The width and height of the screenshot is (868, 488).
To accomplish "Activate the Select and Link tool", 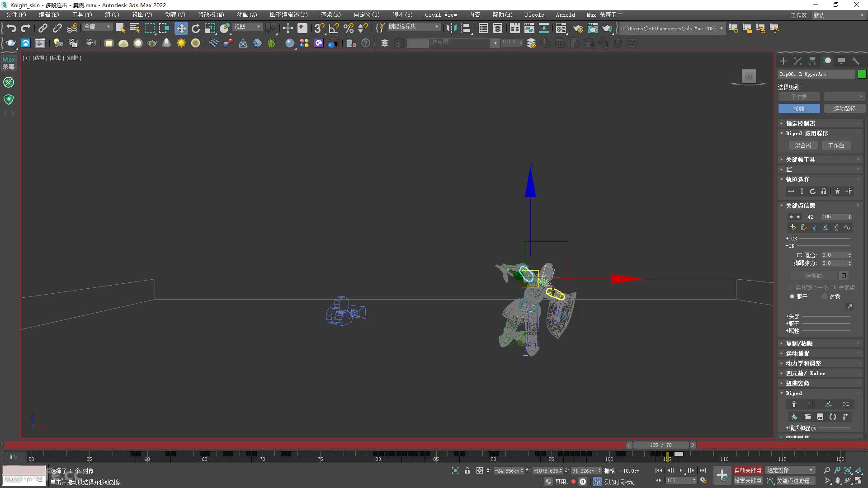I will coord(42,28).
